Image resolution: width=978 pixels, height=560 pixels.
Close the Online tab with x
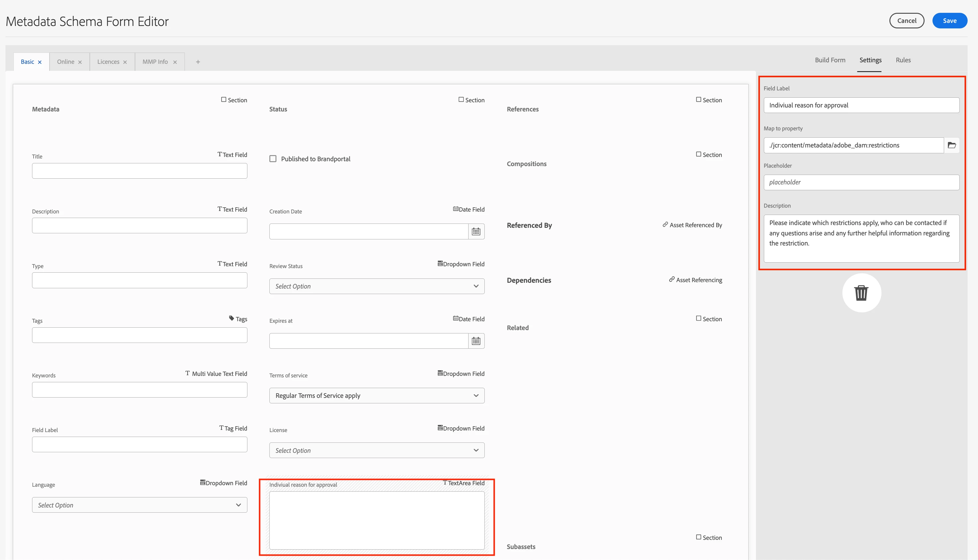pos(80,62)
